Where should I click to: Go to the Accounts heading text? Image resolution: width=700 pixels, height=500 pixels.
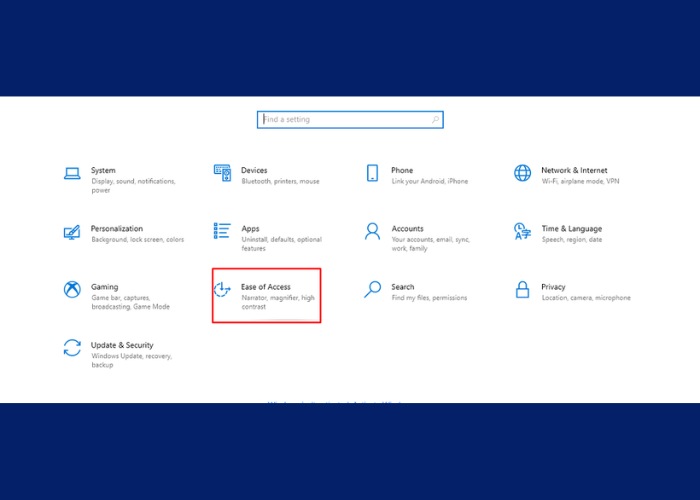tap(407, 228)
